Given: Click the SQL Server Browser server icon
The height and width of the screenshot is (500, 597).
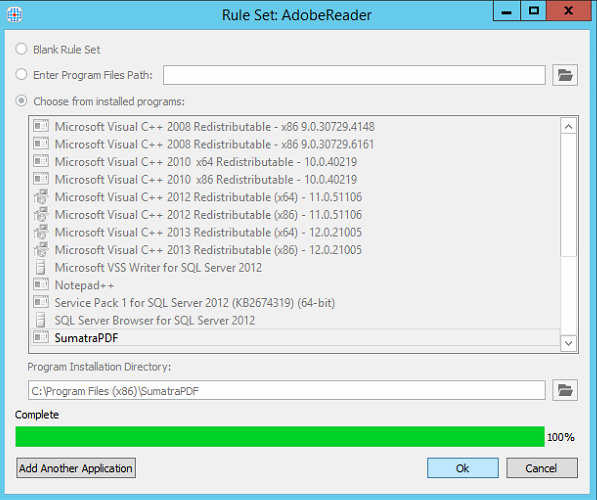Looking at the screenshot, I should (41, 320).
